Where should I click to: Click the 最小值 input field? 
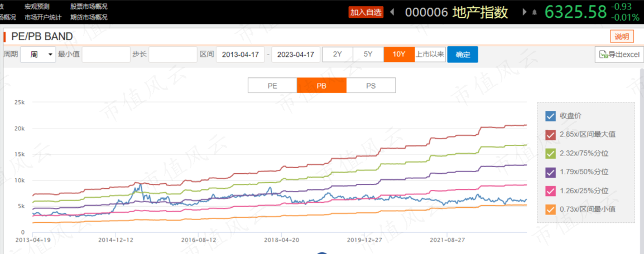[106, 55]
